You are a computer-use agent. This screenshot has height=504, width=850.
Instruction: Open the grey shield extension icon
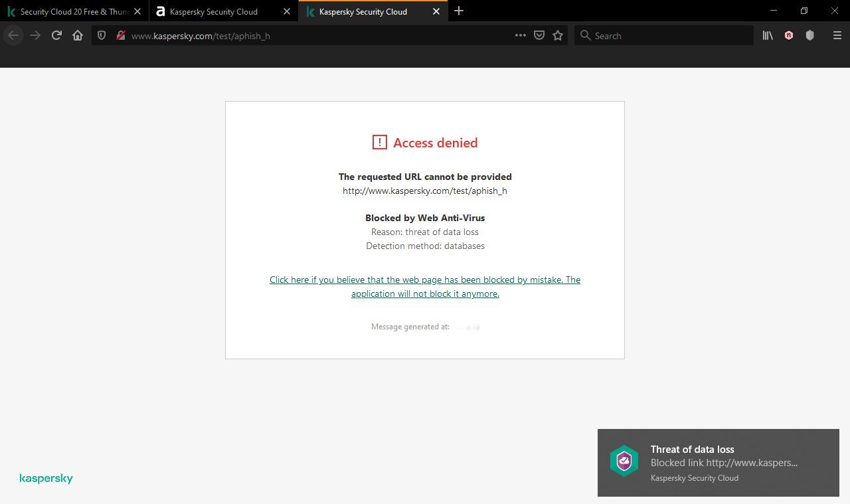click(x=809, y=36)
